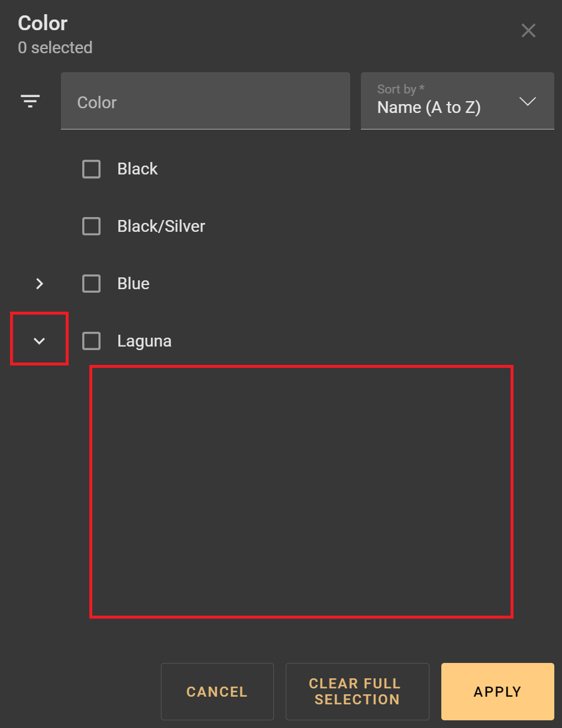Click the filter lines icon
562x728 pixels.
[x=30, y=101]
